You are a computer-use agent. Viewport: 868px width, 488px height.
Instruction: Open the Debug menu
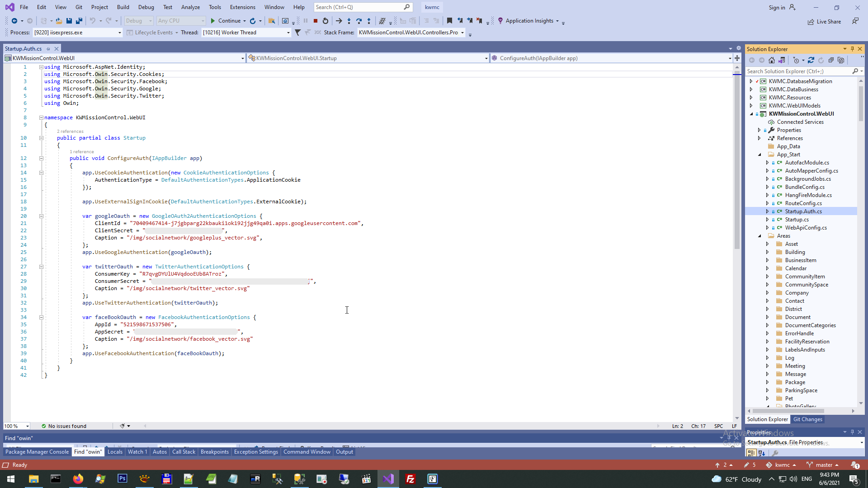(x=146, y=7)
